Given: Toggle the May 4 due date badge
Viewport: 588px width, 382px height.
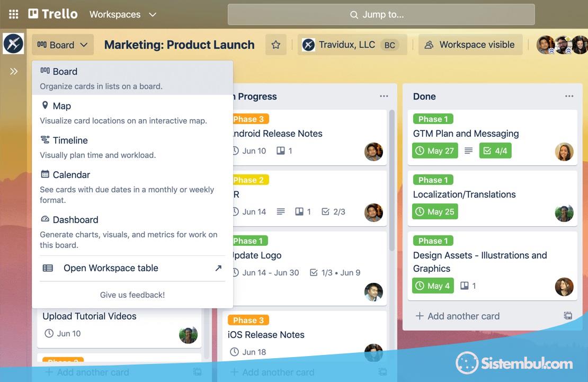Looking at the screenshot, I should (x=433, y=286).
